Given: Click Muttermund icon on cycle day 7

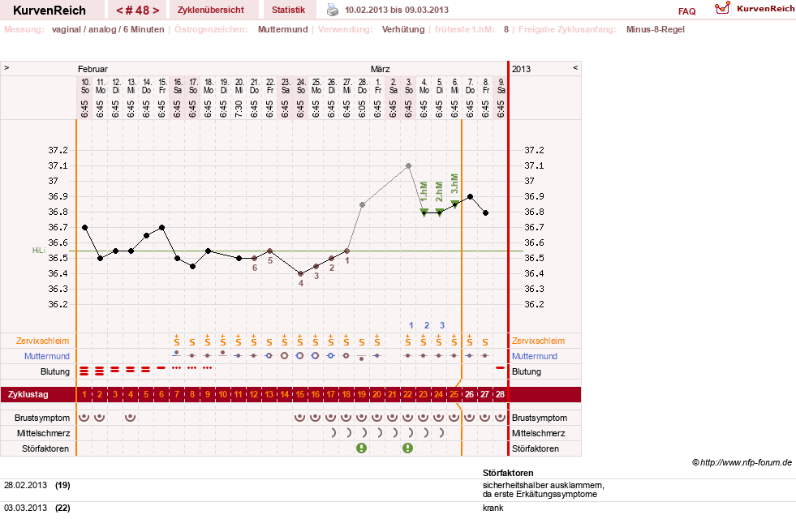Looking at the screenshot, I should [176, 353].
